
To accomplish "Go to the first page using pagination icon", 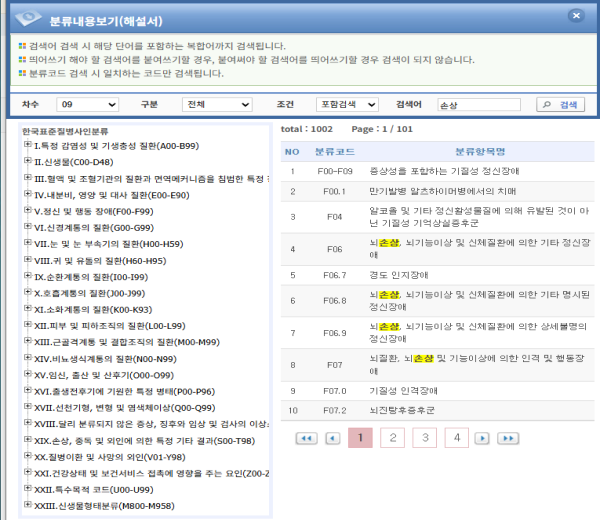I will tap(307, 438).
